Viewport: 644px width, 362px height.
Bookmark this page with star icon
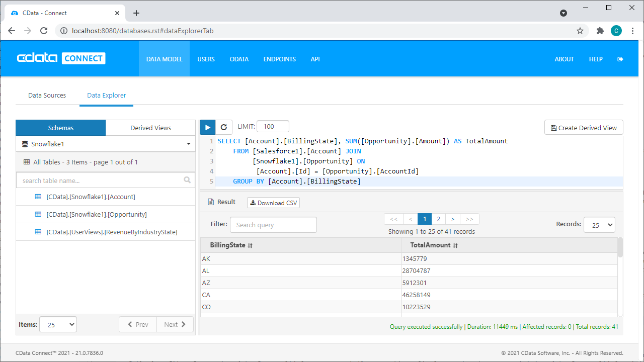580,31
